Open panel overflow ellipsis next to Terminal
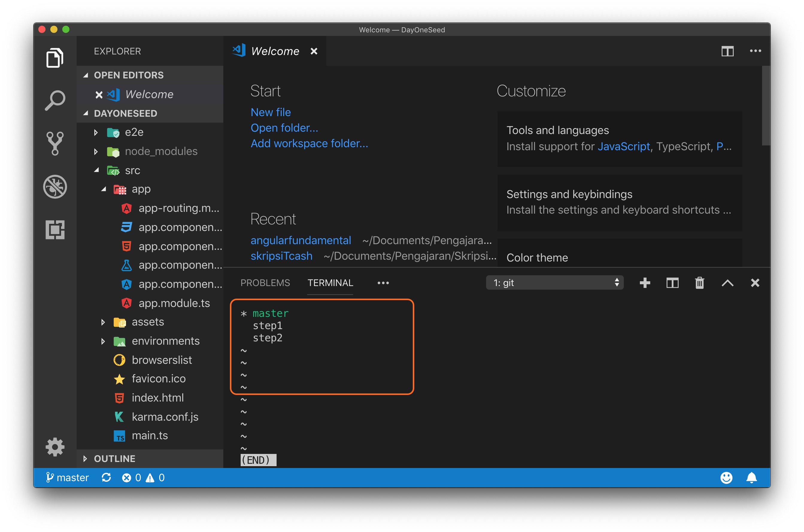The height and width of the screenshot is (532, 804). (x=383, y=283)
